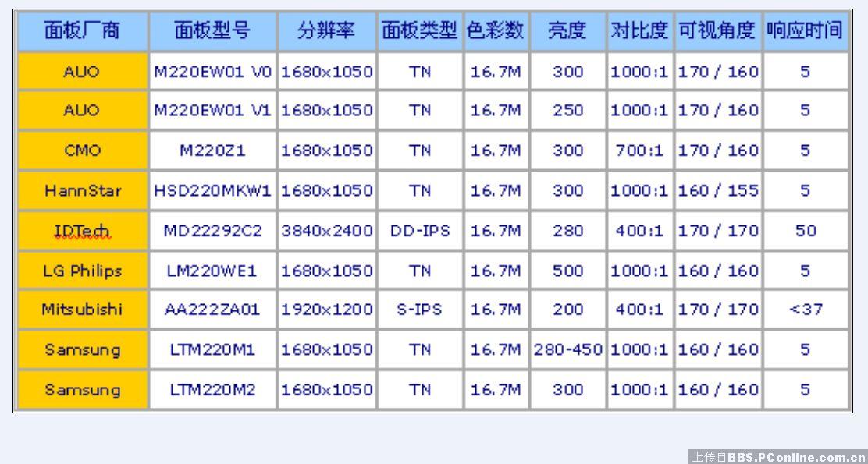Viewport: 868px width, 464px height.
Task: Select the 1920×1200 resolution cell
Action: click(326, 309)
